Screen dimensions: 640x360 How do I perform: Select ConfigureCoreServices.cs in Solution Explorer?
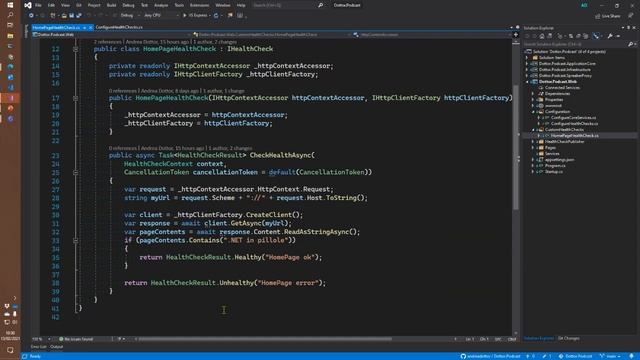[573, 118]
